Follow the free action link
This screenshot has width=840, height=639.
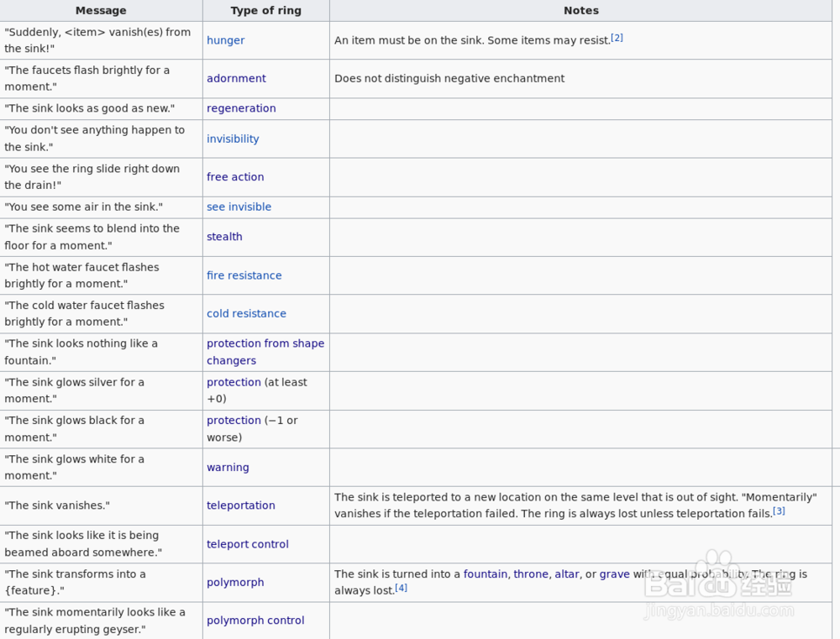point(235,177)
